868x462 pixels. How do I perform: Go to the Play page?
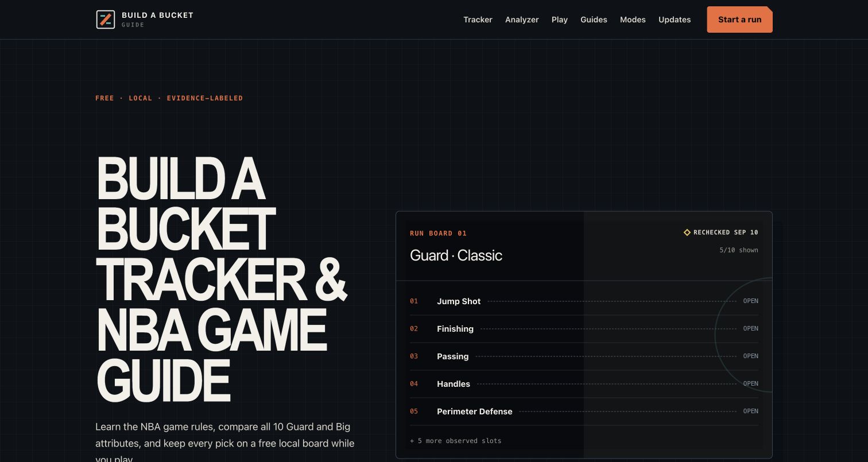click(560, 20)
